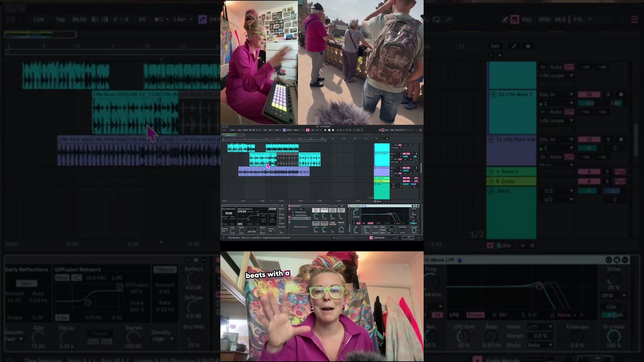644x362 pixels.
Task: Solo track 11 Life-Kick
Action: tap(412, 168)
